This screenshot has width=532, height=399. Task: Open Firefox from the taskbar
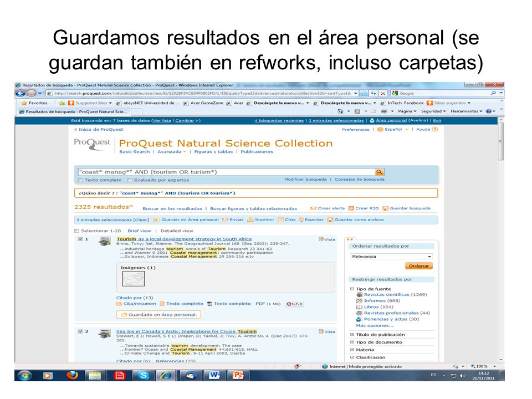coord(72,375)
